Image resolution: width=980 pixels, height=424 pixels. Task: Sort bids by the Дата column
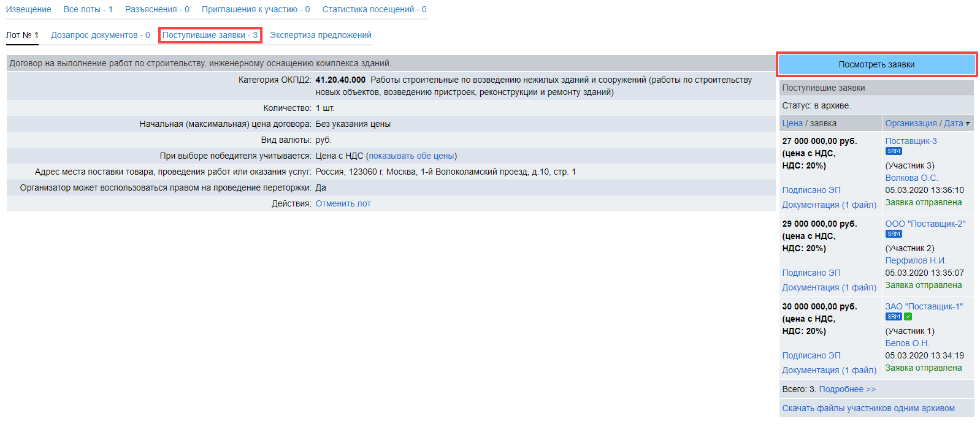pos(953,123)
